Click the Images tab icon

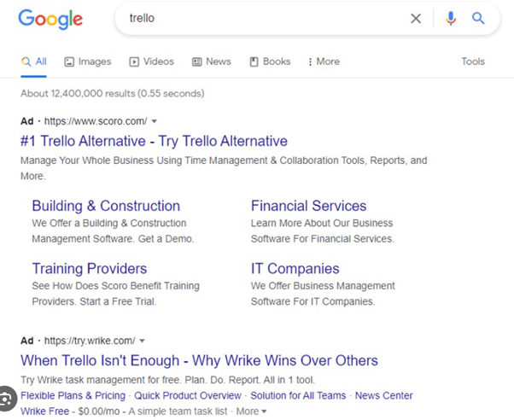pos(69,61)
